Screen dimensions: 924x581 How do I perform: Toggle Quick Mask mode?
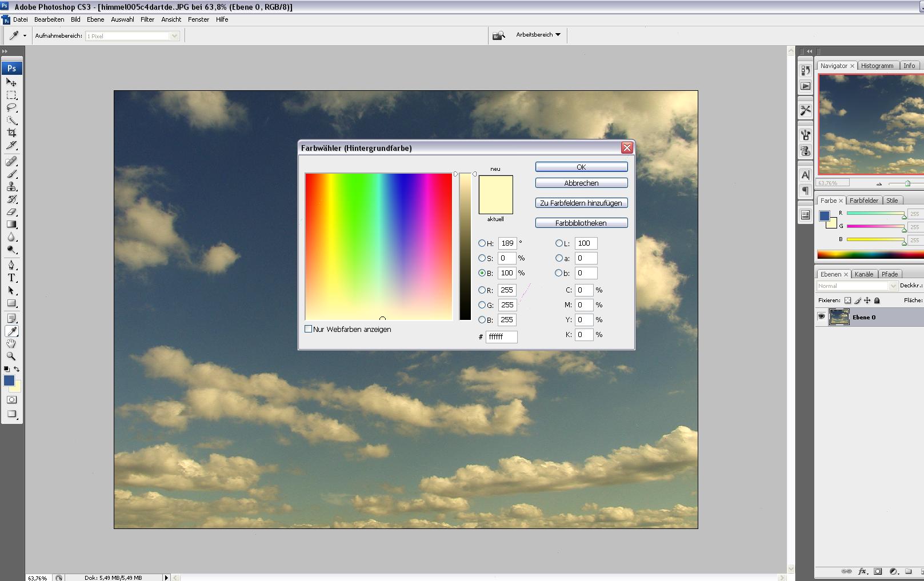click(x=11, y=400)
